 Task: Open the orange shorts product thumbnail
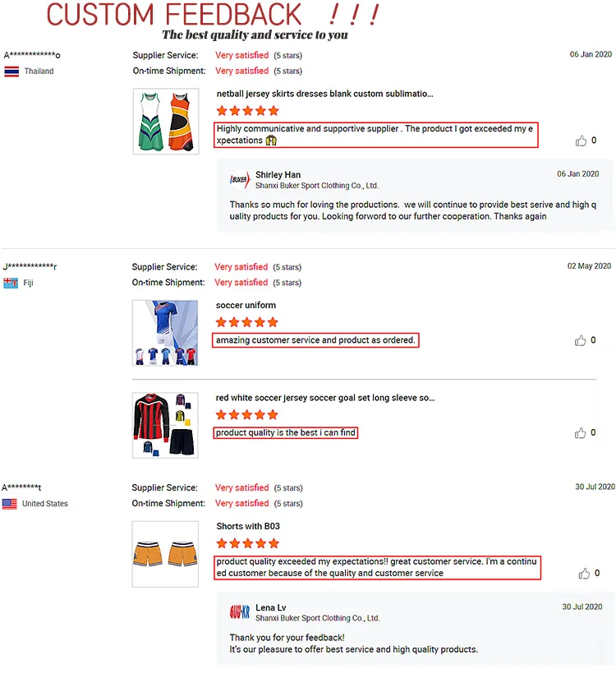coord(166,554)
